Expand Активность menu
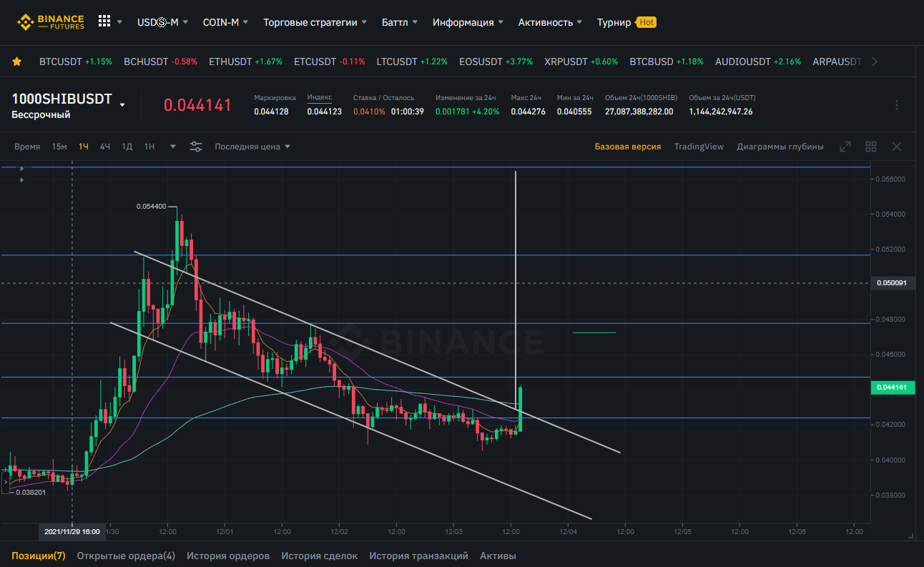 [x=550, y=22]
